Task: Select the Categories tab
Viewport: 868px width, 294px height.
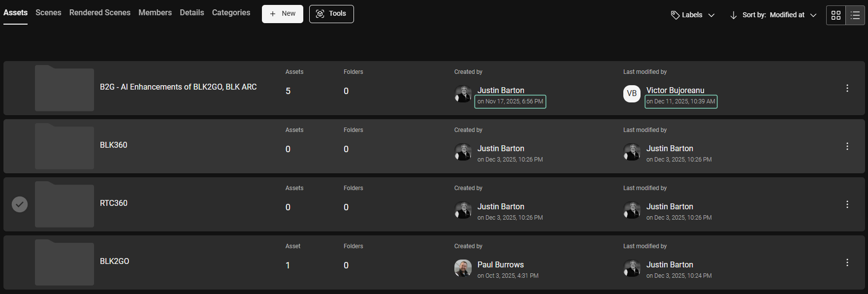Action: 231,13
